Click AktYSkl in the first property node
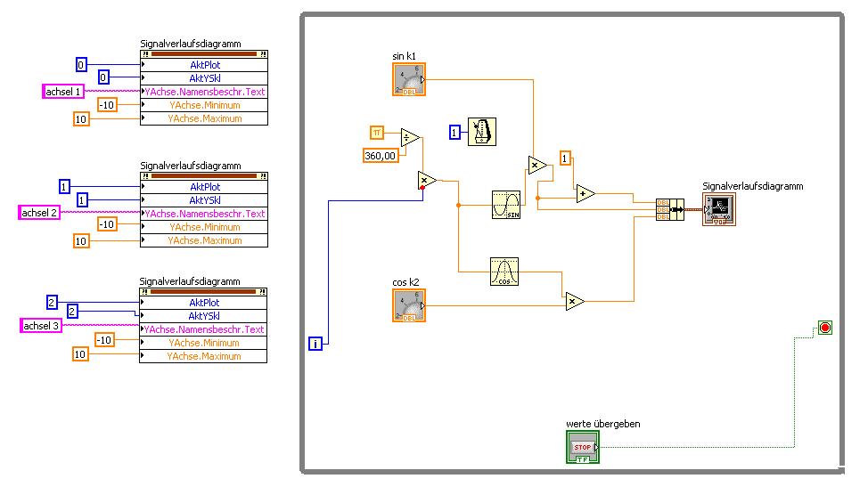 (204, 78)
